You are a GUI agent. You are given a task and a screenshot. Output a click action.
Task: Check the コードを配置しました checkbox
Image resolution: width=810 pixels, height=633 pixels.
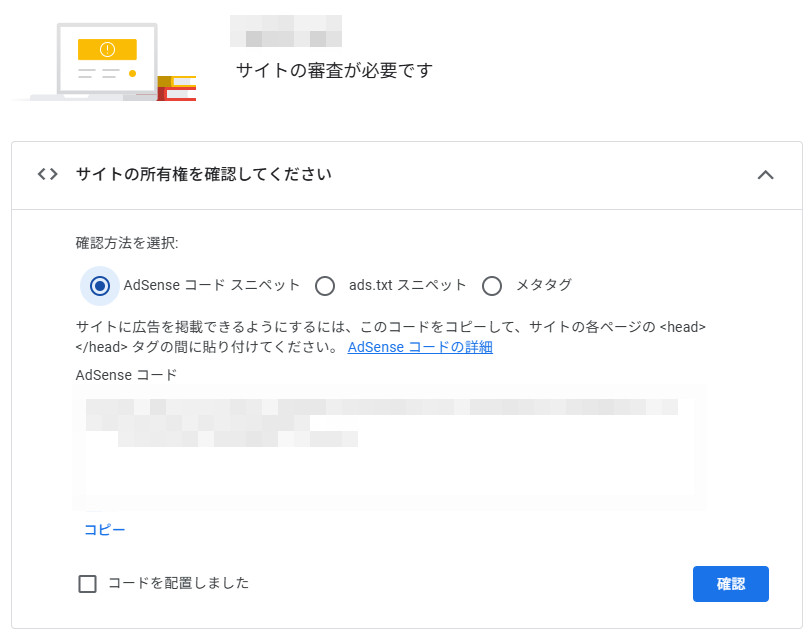point(87,584)
